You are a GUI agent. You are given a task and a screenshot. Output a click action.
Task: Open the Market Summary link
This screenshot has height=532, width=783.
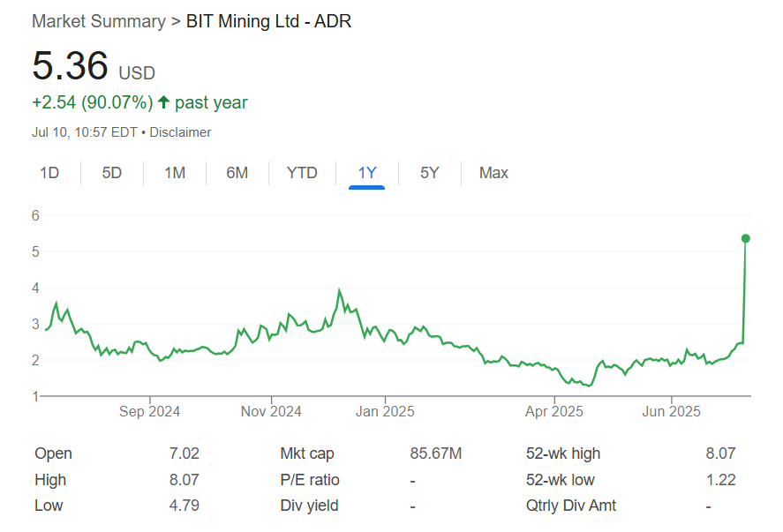98,21
